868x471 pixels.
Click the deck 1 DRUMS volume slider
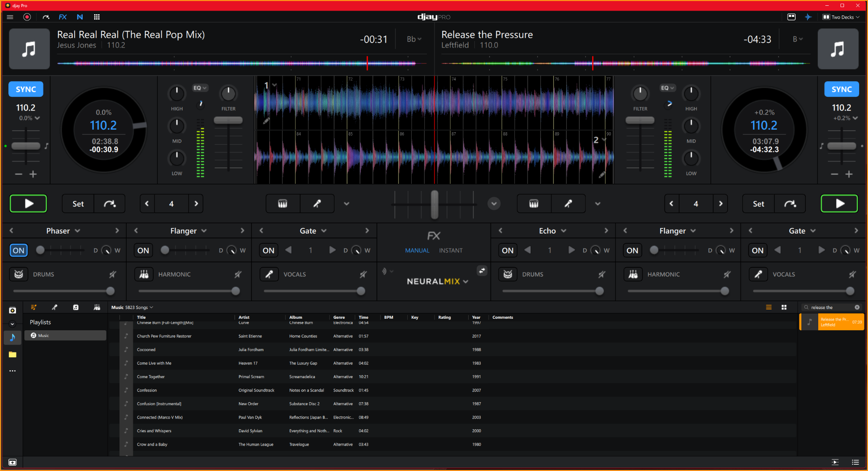click(x=64, y=291)
